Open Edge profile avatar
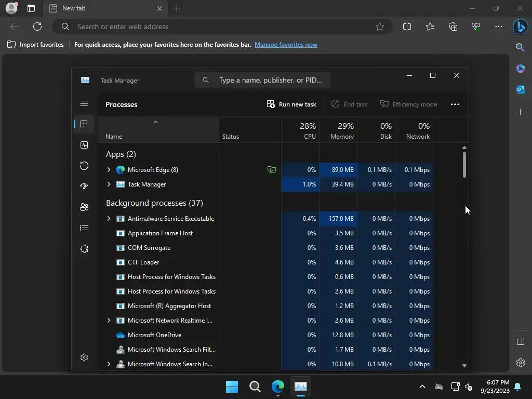Screen dimensions: 532x399 11,8
